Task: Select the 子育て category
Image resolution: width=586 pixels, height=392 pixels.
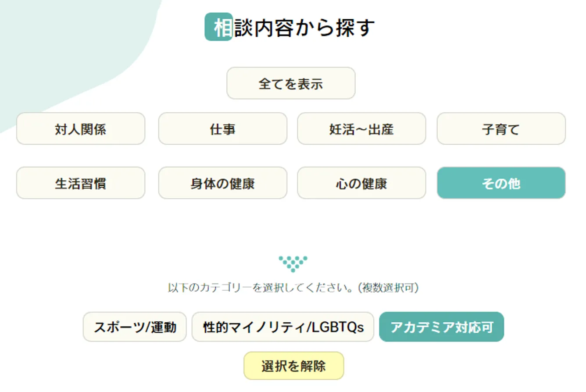Action: coord(501,129)
